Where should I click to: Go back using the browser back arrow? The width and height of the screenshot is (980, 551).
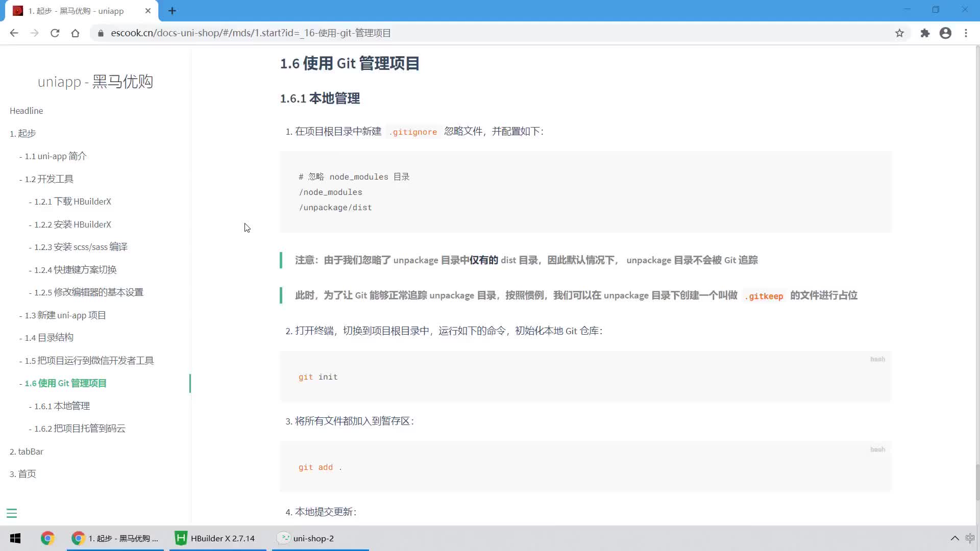click(14, 33)
